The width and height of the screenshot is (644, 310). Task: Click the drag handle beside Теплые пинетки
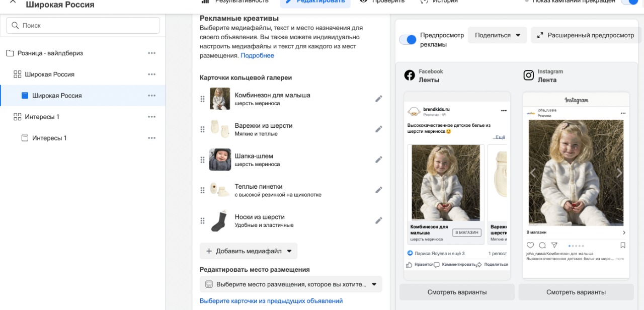203,190
